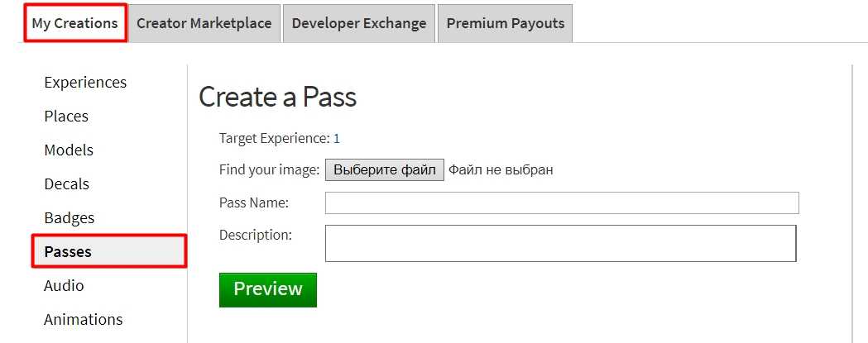Click the Create a Pass heading
Viewport: 868px width, 343px height.
pyautogui.click(x=277, y=97)
